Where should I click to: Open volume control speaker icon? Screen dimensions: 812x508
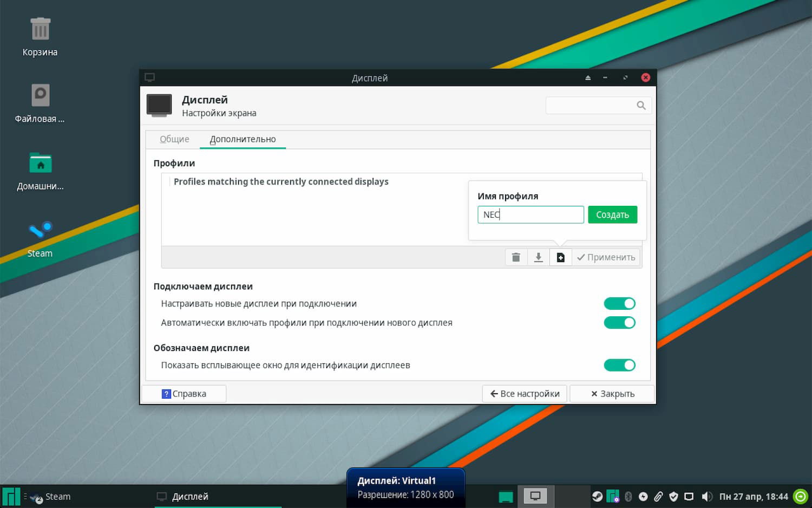(x=706, y=497)
